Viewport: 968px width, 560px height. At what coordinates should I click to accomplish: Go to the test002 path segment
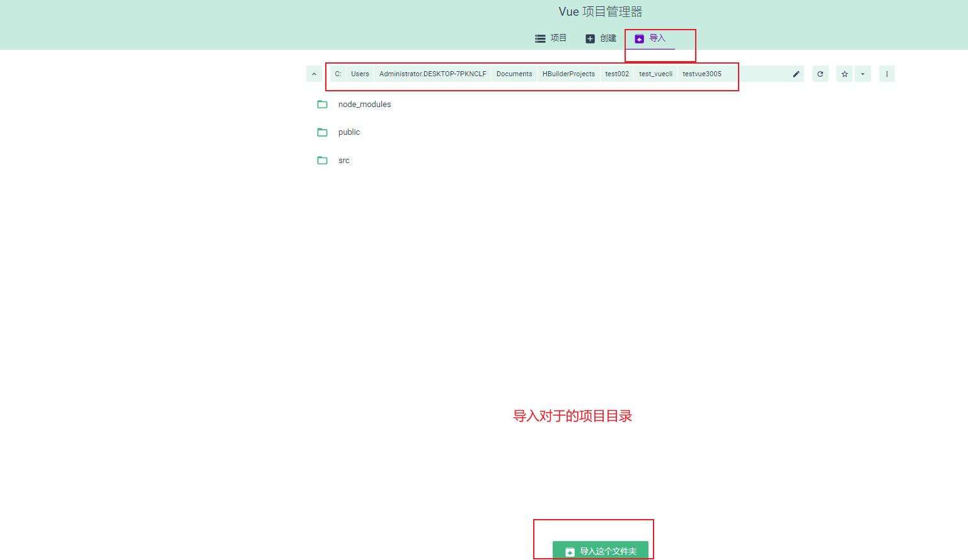pos(617,74)
